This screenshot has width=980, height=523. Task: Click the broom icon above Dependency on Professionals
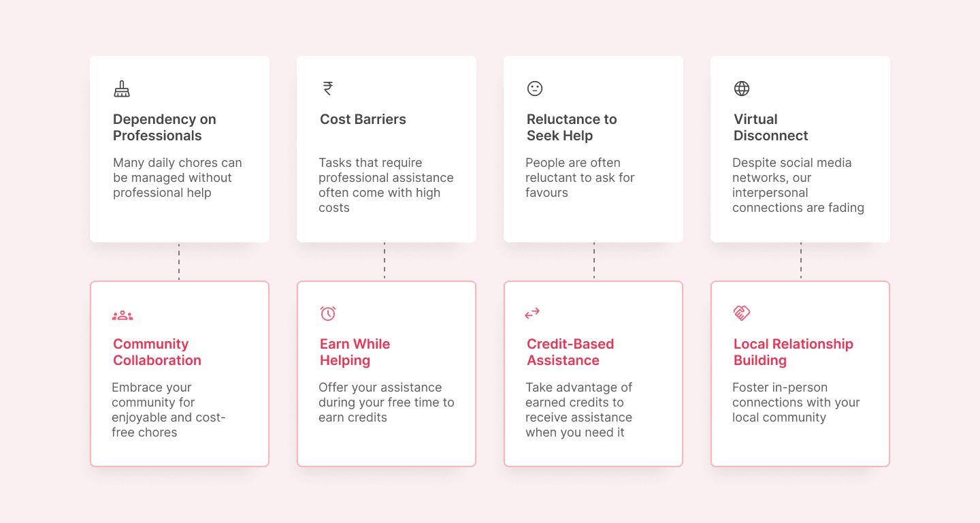(122, 89)
